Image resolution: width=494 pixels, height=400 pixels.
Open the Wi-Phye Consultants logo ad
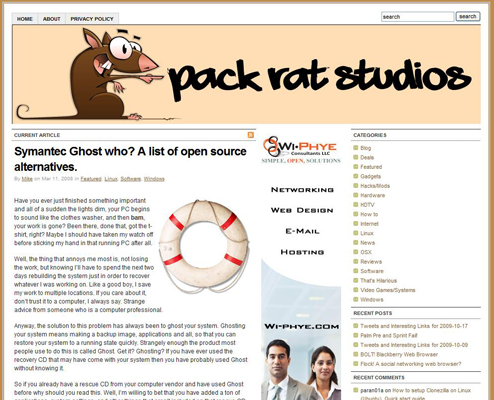[x=301, y=150]
